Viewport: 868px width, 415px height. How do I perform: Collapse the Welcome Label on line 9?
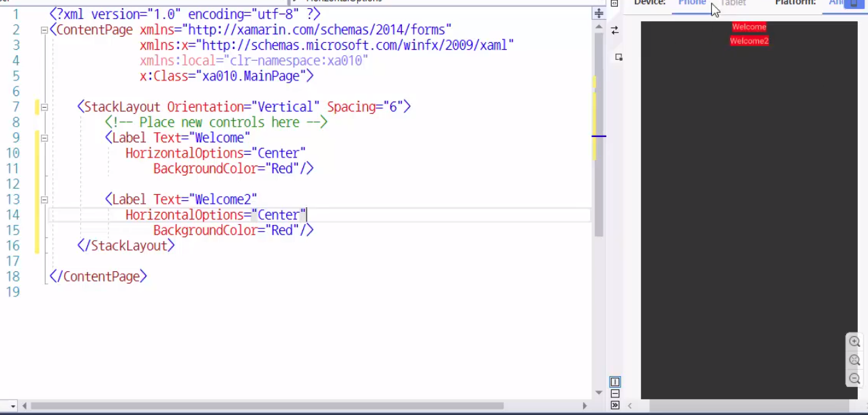pyautogui.click(x=44, y=138)
